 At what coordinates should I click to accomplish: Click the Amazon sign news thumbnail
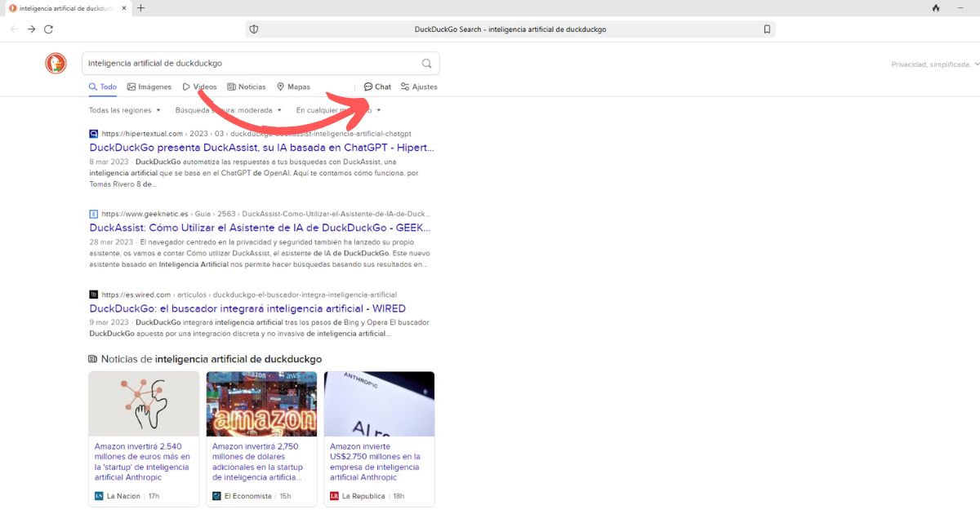[261, 404]
